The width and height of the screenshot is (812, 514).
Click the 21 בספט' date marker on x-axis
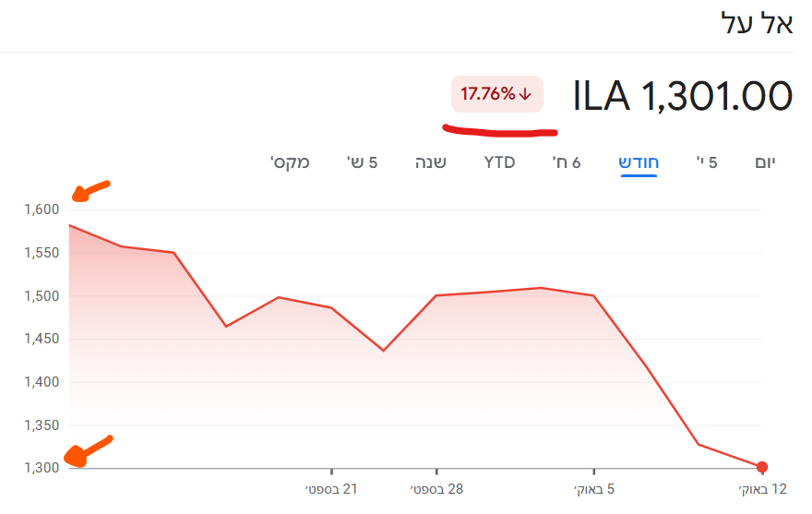(332, 488)
